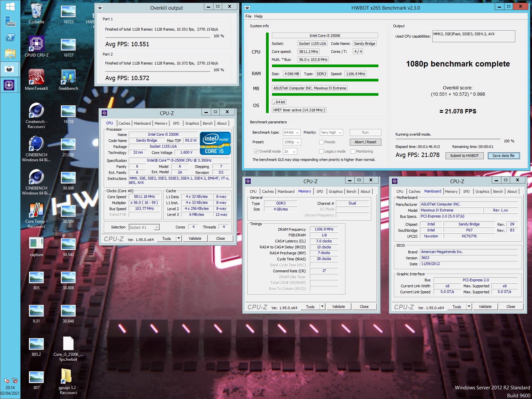
Task: Open the Cinebench - Raccourci shortcut
Action: click(36, 115)
